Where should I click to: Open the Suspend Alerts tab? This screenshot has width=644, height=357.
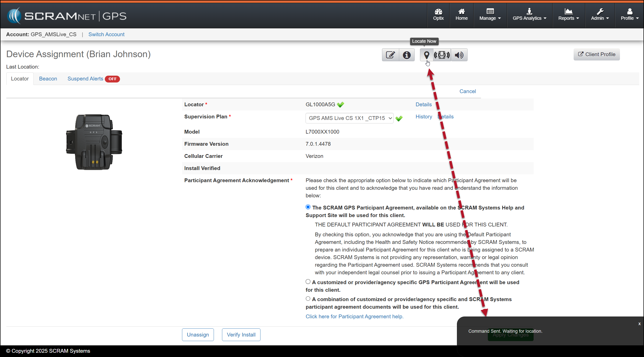85,79
